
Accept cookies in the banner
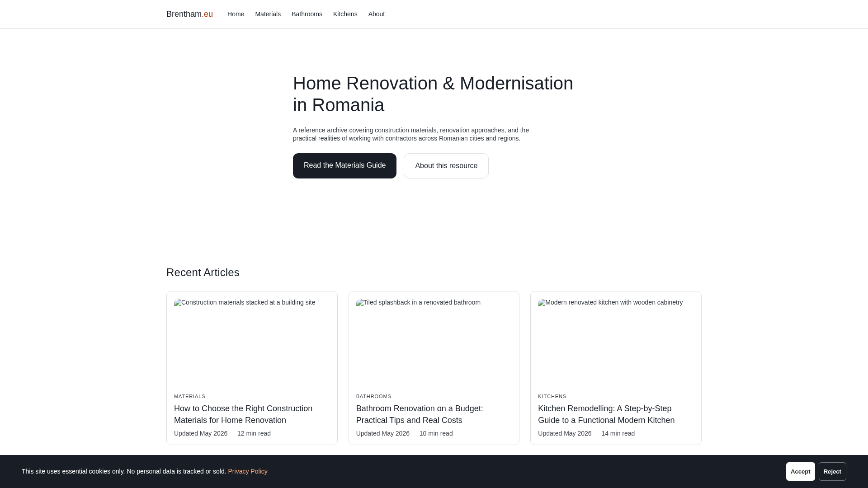800,471
